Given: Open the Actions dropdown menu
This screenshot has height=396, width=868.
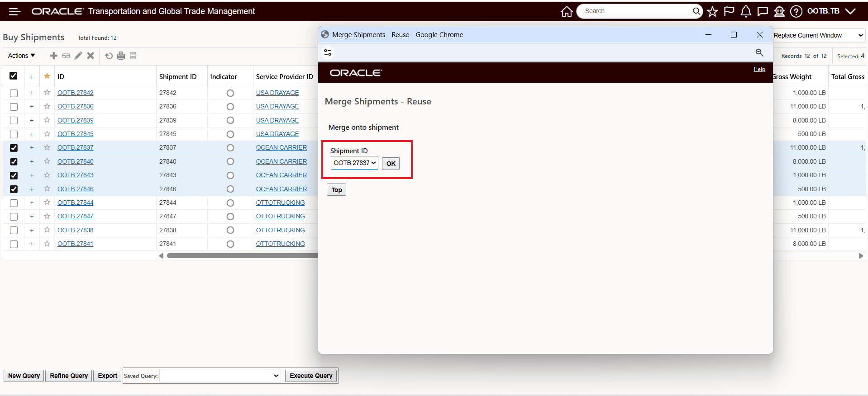Looking at the screenshot, I should pyautogui.click(x=21, y=56).
